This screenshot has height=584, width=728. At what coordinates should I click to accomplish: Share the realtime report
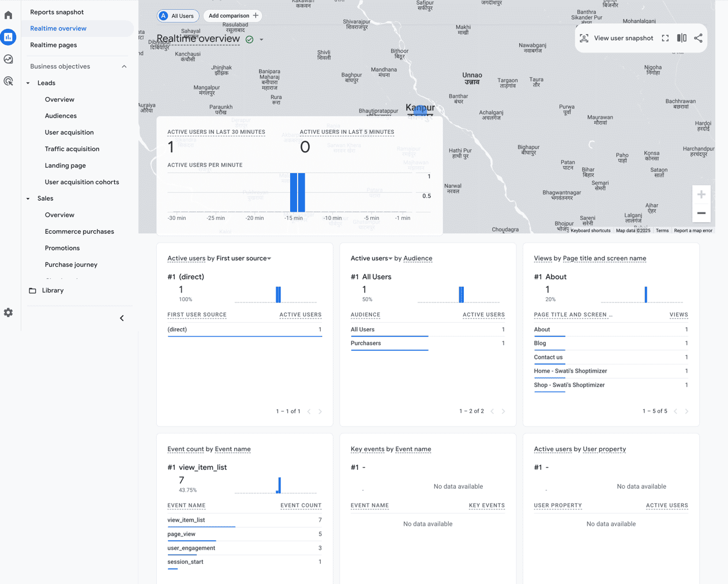pyautogui.click(x=698, y=38)
